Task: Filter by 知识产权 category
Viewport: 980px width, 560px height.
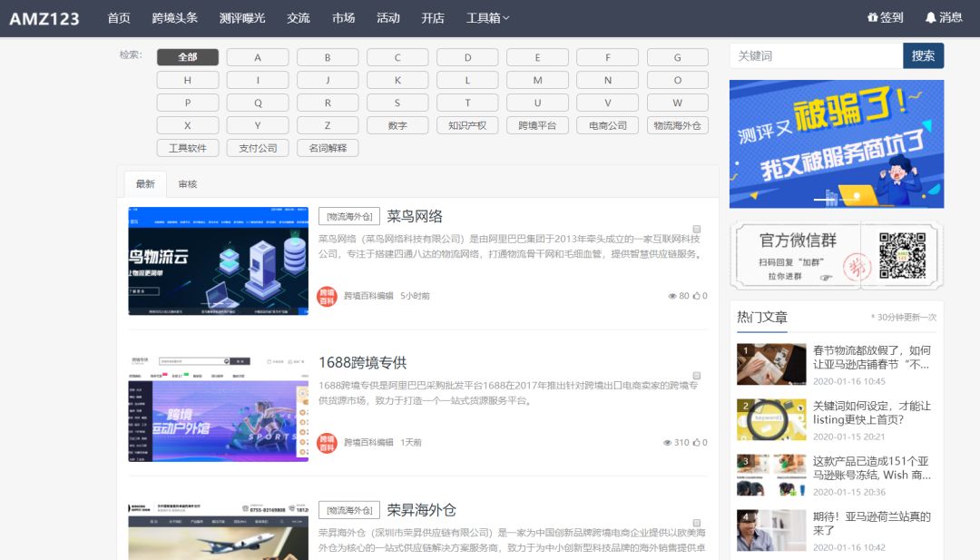Action: (x=467, y=125)
